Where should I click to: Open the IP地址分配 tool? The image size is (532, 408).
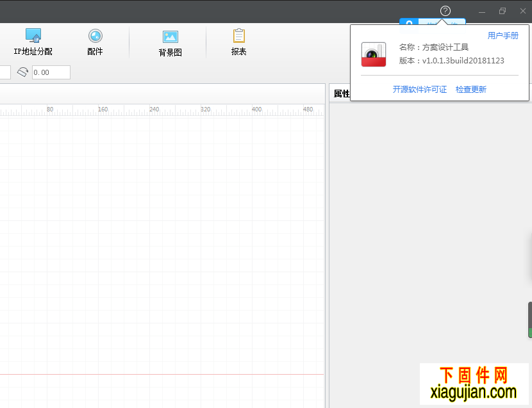[33, 42]
